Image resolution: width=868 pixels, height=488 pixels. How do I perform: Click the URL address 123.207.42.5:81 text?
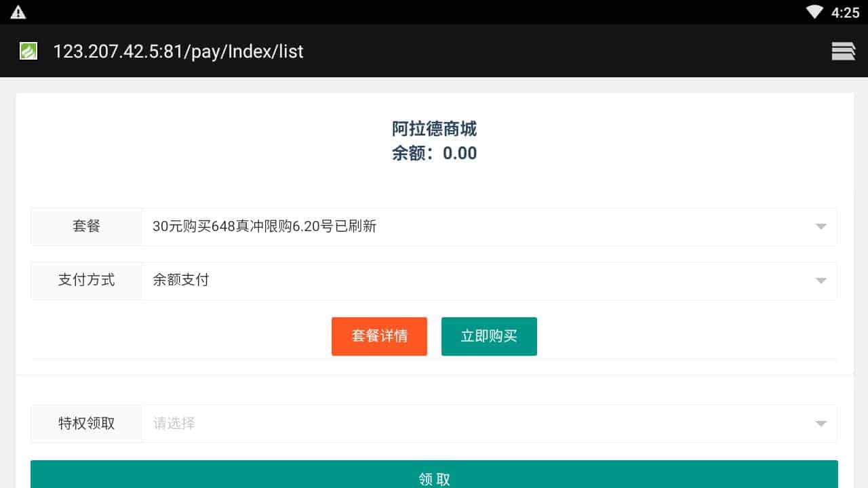pyautogui.click(x=178, y=52)
